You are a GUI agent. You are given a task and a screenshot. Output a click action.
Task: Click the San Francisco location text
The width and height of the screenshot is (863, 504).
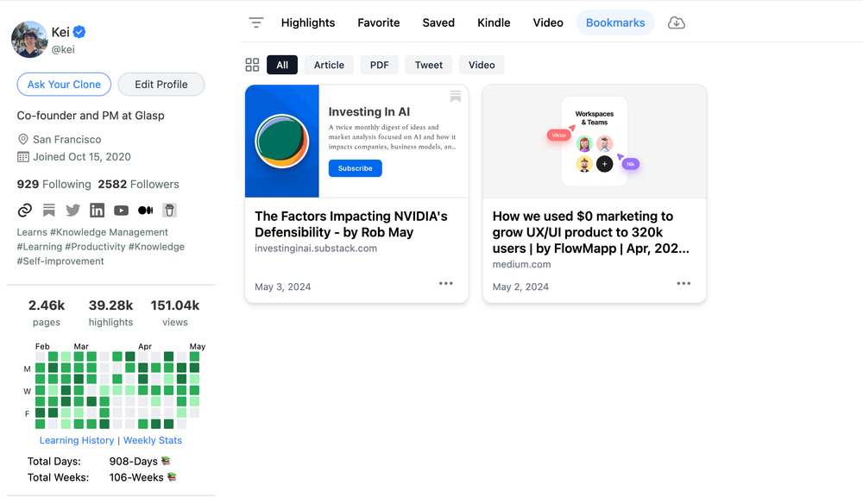pos(67,139)
